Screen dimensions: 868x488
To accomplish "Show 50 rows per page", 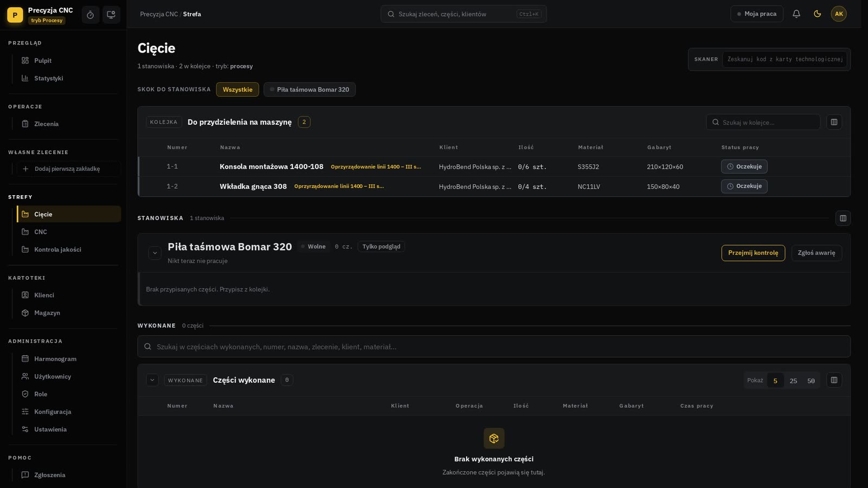I will (x=811, y=381).
